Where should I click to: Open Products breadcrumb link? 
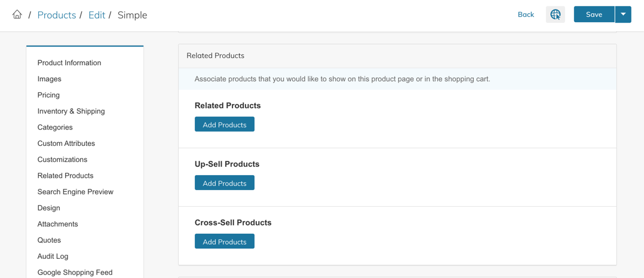click(56, 15)
